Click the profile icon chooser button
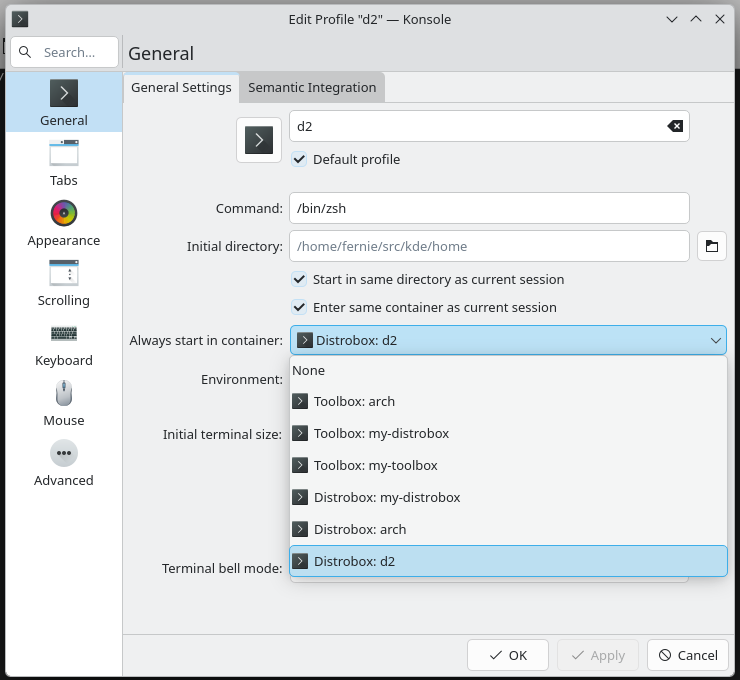This screenshot has width=740, height=680. point(259,139)
